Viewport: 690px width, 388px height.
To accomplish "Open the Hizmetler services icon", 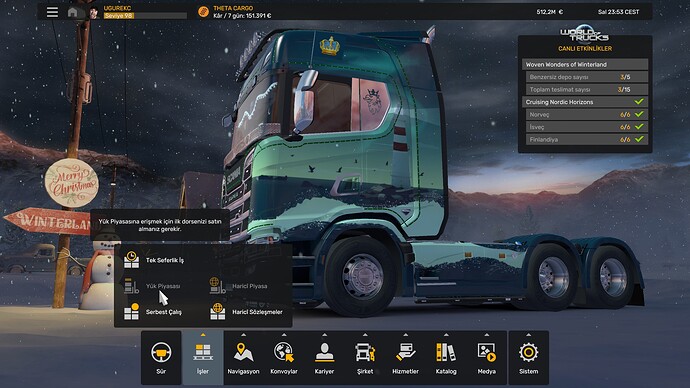I will point(405,352).
